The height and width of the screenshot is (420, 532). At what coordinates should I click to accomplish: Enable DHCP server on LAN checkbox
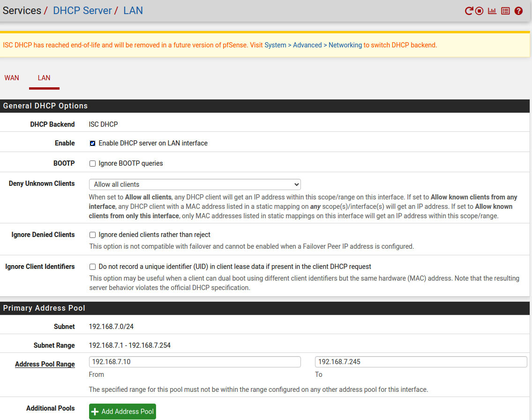pos(92,144)
